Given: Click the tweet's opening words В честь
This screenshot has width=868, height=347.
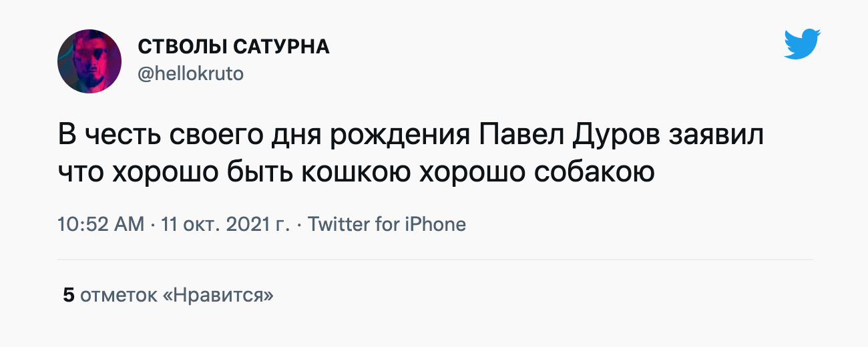Looking at the screenshot, I should click(x=103, y=137).
